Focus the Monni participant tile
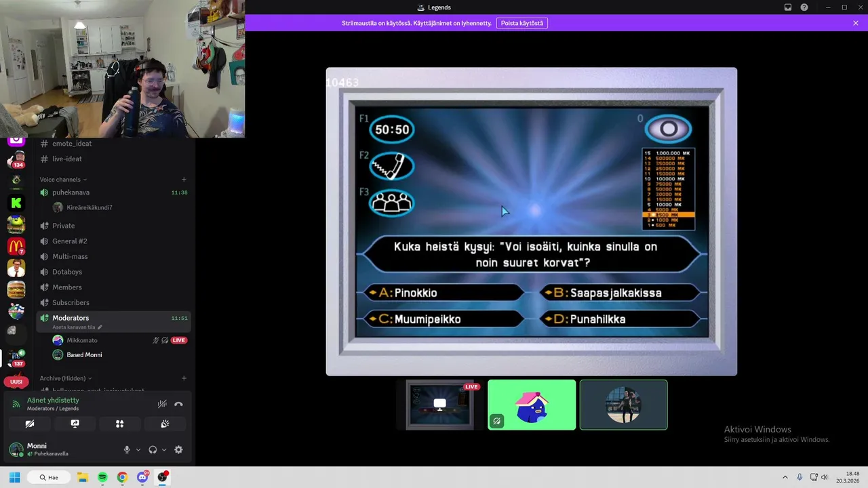Viewport: 868px width, 488px height. [623, 405]
